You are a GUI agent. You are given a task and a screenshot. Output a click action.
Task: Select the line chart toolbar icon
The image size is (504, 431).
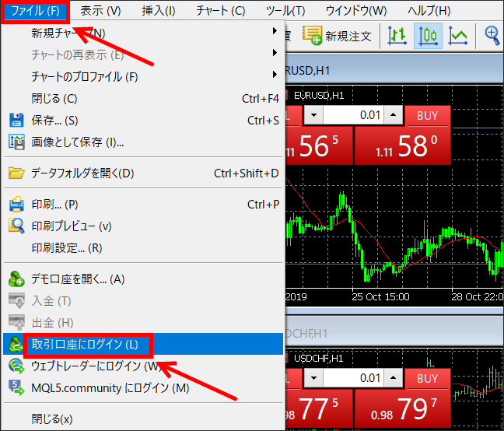459,35
